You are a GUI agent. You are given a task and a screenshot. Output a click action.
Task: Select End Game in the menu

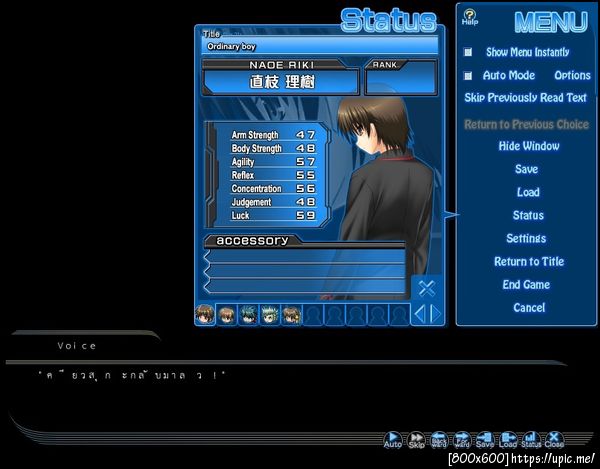click(x=526, y=285)
